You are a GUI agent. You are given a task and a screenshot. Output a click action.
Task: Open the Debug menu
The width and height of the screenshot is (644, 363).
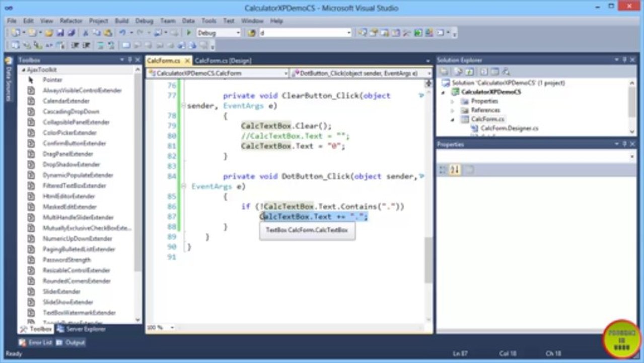pos(144,21)
